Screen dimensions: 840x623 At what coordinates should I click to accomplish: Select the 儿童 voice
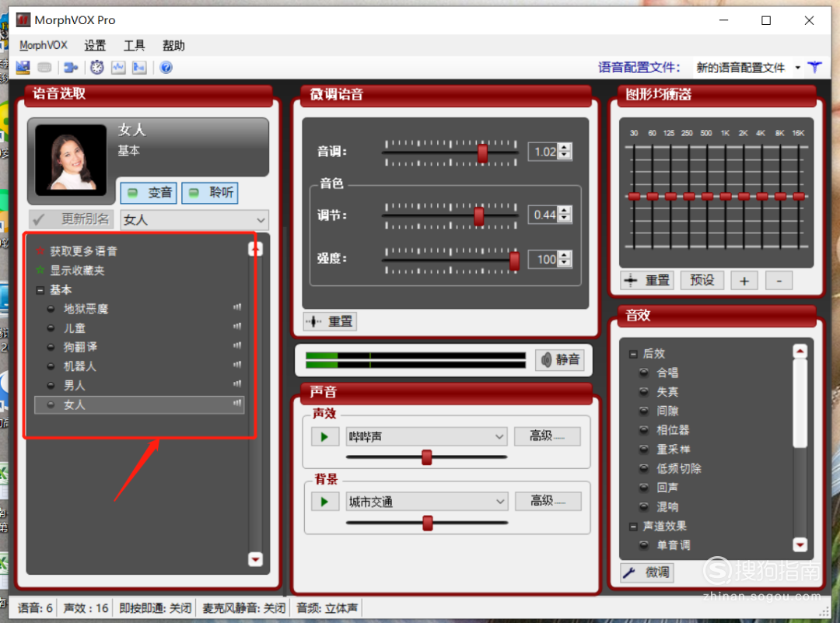[75, 328]
